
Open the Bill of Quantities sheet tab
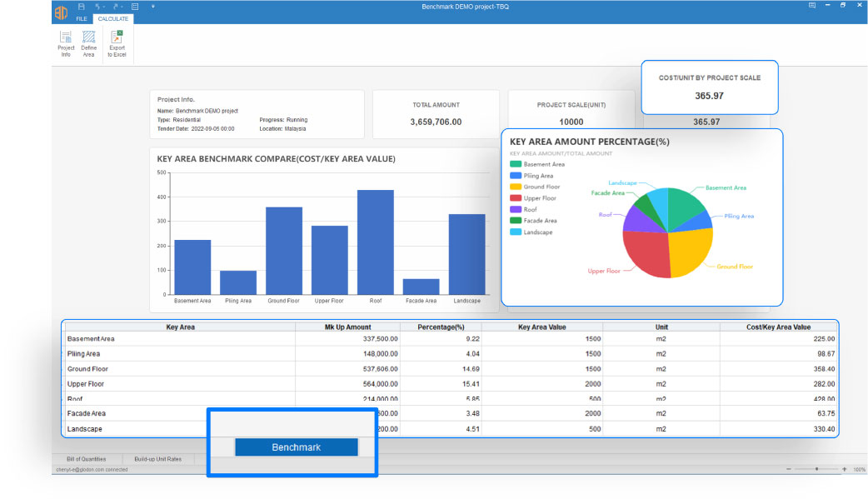click(87, 459)
